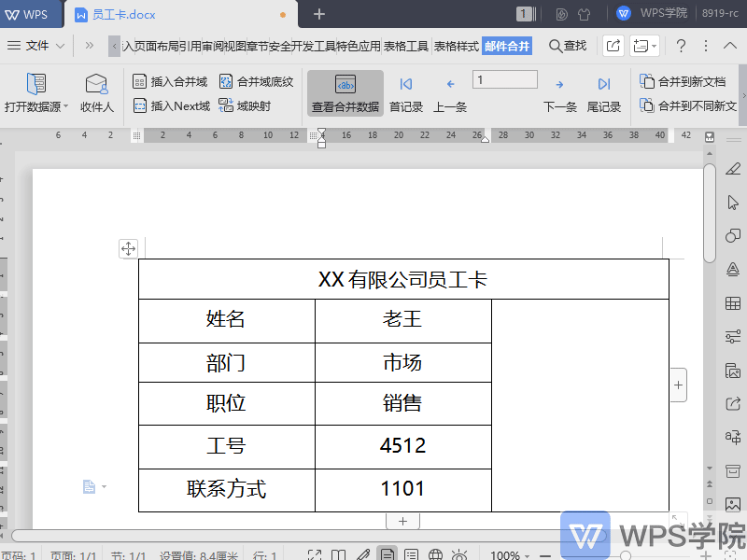Expand paste options dropdown arrow
The height and width of the screenshot is (560, 747).
(104, 486)
